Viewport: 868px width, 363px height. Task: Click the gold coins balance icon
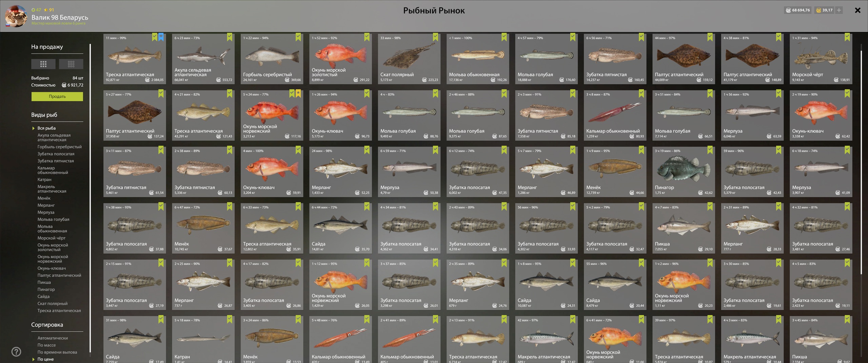[818, 10]
